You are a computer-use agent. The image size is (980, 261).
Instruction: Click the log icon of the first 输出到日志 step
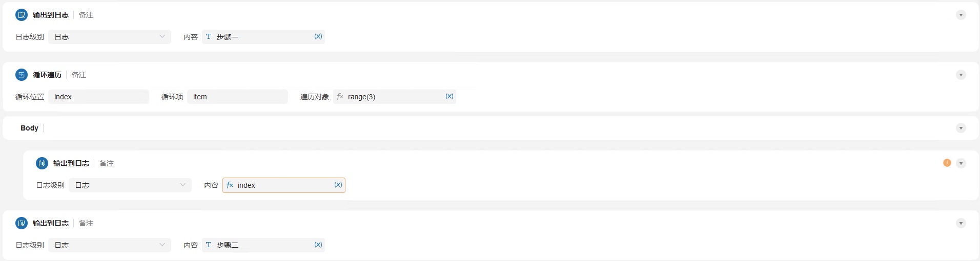[22, 15]
